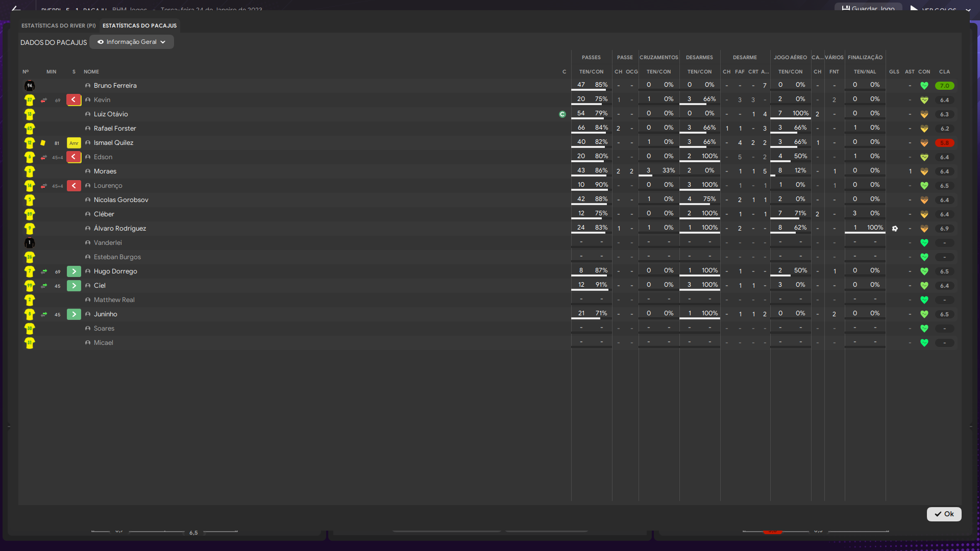Select the Estatísticas do Pacajus tab
Image resolution: width=980 pixels, height=551 pixels.
(139, 26)
